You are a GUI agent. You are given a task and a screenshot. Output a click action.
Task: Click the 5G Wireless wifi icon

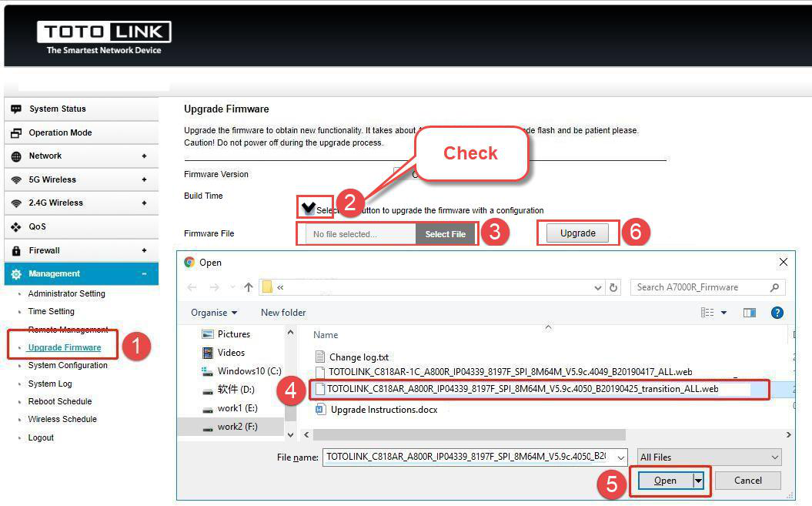[16, 180]
